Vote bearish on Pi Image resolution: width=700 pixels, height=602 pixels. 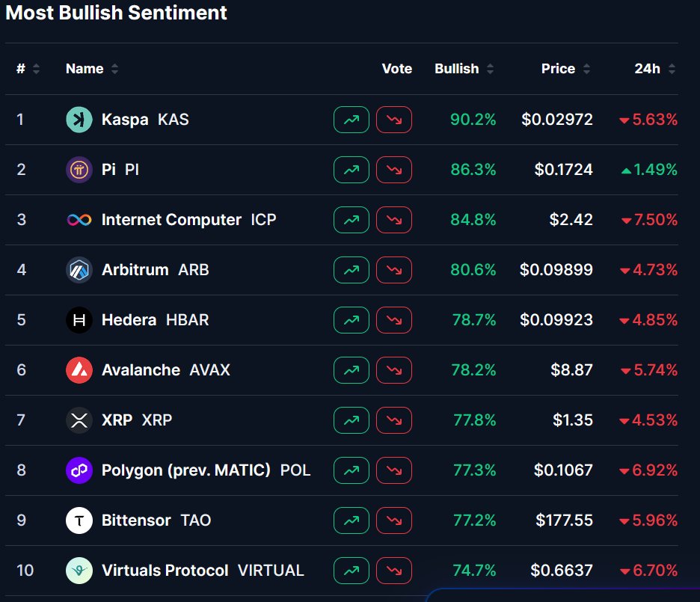click(x=394, y=170)
